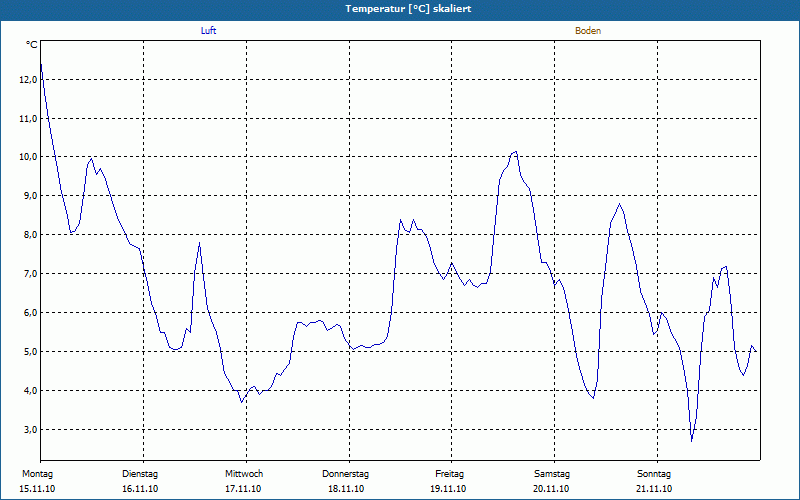Click the 5,0 y-axis value
This screenshot has height=500, width=800.
point(30,352)
